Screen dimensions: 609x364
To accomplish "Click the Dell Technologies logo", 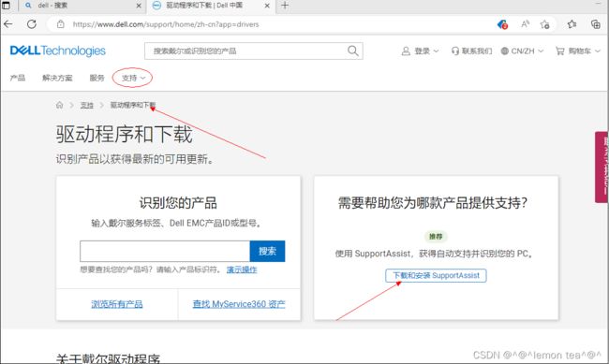I will coord(57,51).
